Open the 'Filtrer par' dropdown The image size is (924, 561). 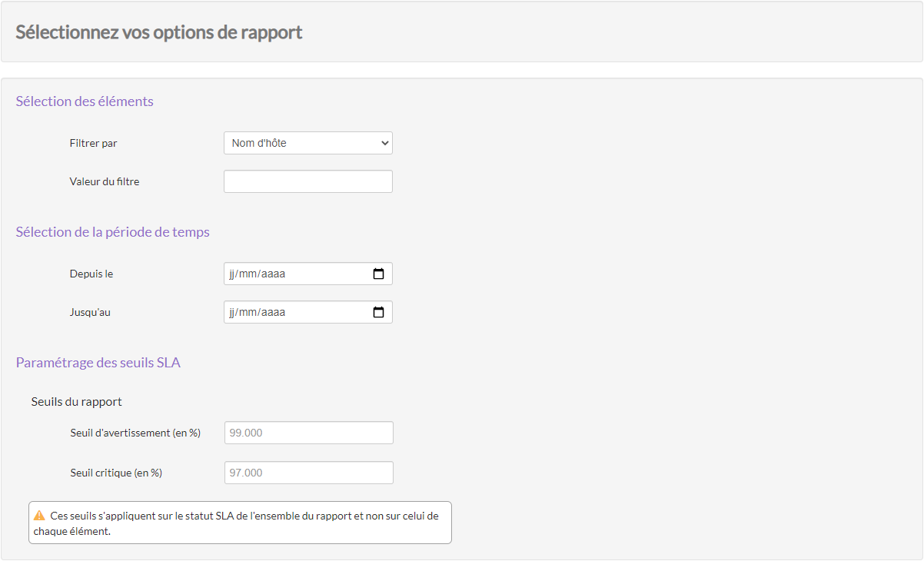307,143
